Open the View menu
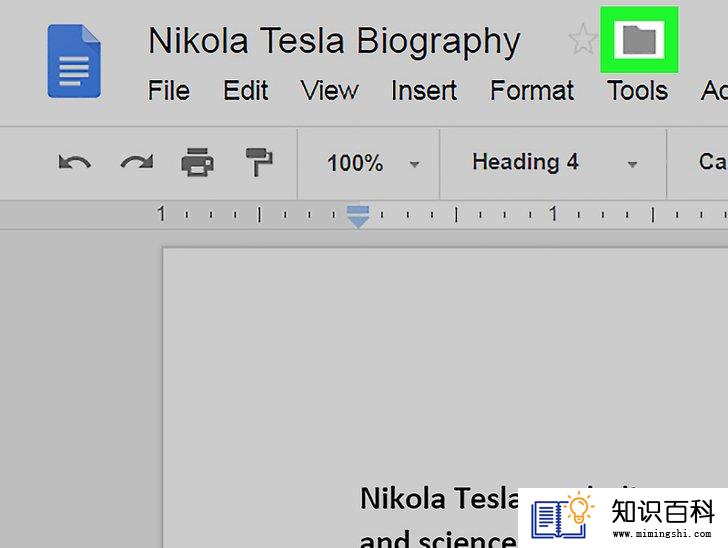This screenshot has height=548, width=728. 329,90
